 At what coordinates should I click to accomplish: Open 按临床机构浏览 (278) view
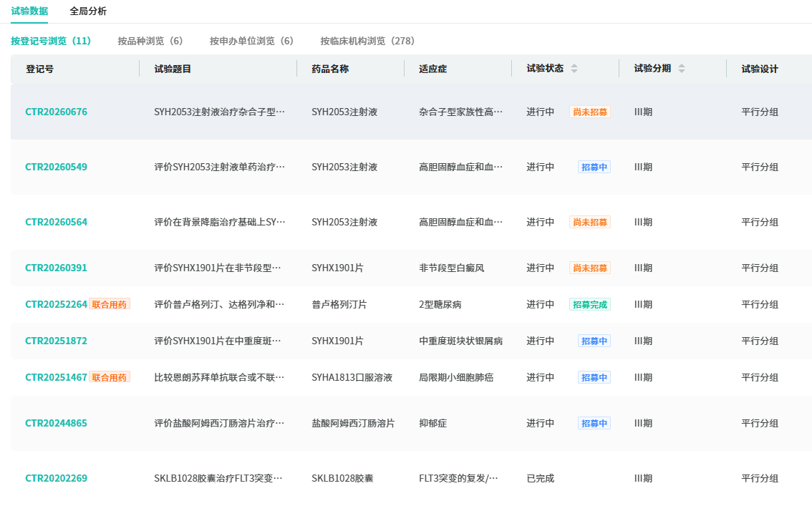(367, 41)
